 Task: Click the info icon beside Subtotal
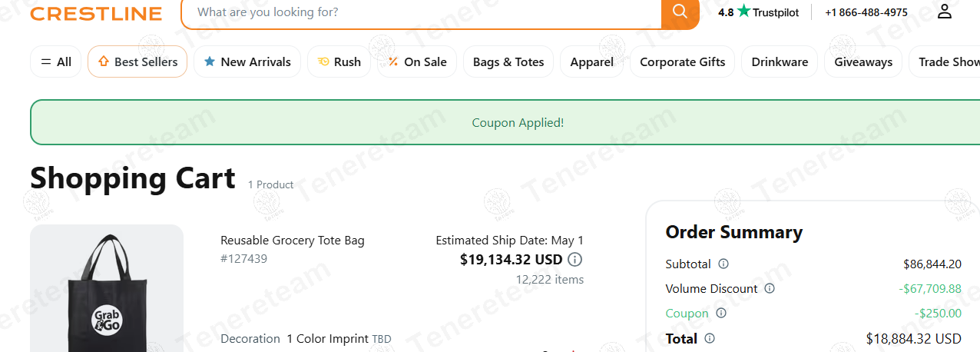coord(723,264)
